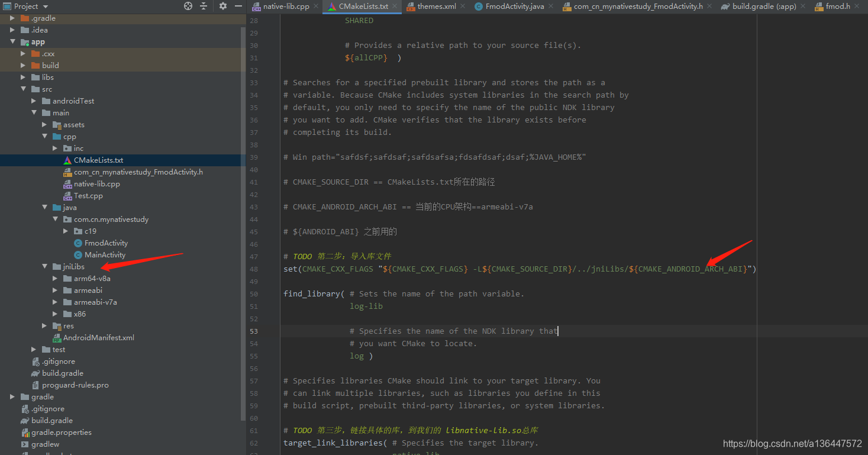This screenshot has height=455, width=868.
Task: Open the Project view mode dropdown
Action: coord(46,7)
